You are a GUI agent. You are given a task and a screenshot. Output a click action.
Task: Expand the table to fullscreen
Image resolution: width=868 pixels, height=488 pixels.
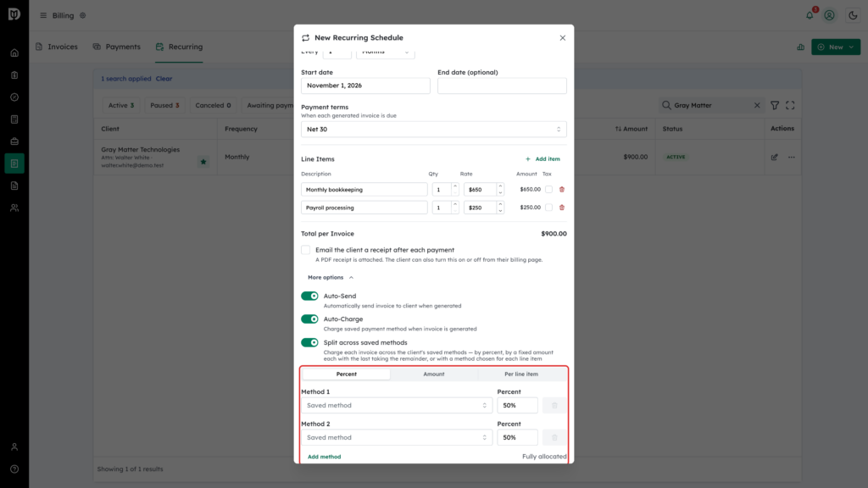(790, 105)
